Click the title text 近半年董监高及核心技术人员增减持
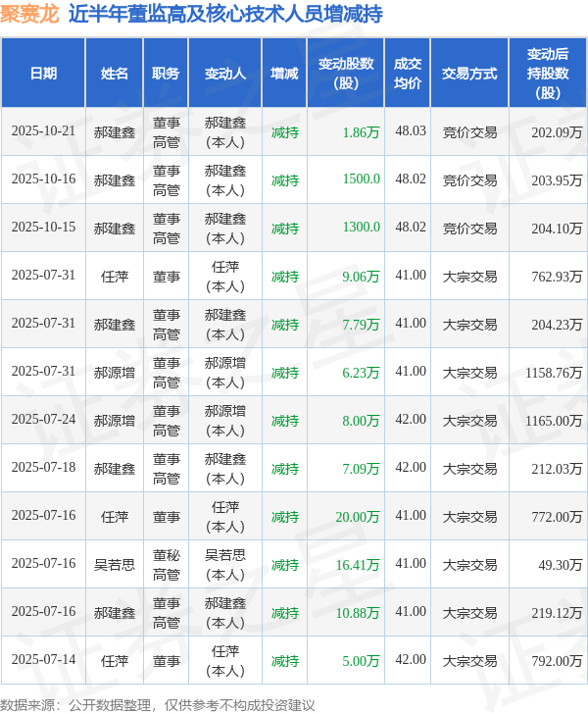Viewport: 588px width, 714px height. pos(225,14)
